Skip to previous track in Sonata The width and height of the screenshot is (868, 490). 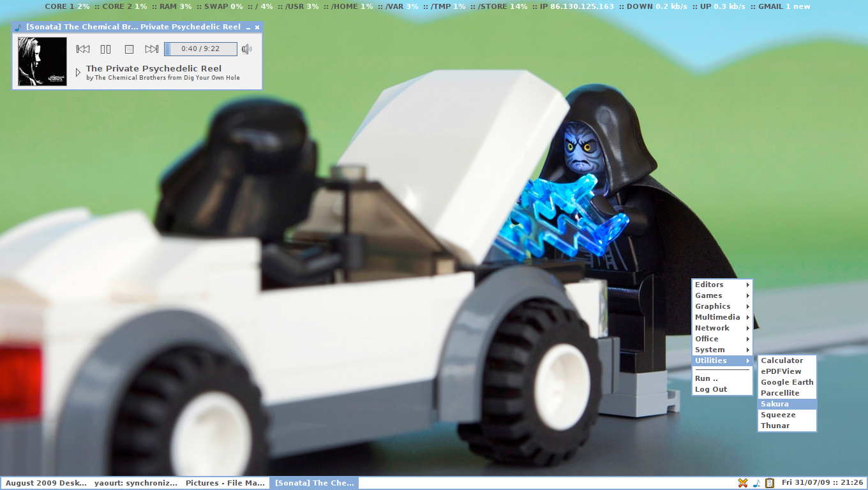[83, 49]
